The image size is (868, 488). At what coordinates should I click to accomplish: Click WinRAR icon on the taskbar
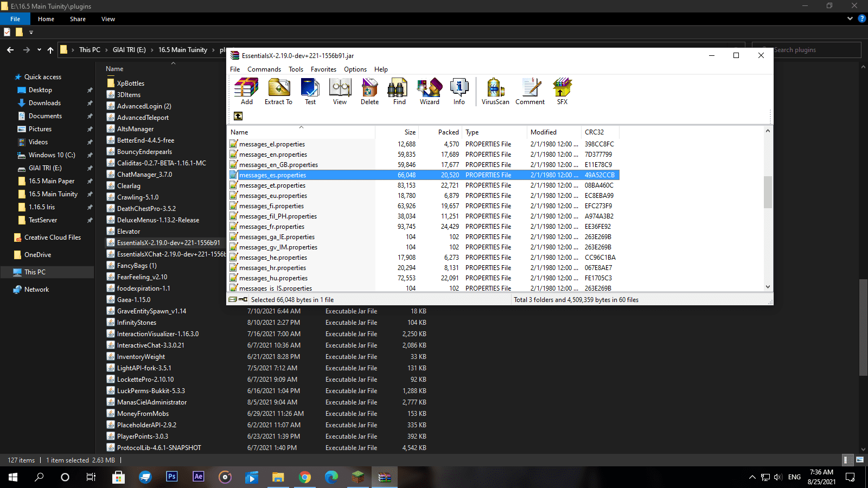pos(385,477)
